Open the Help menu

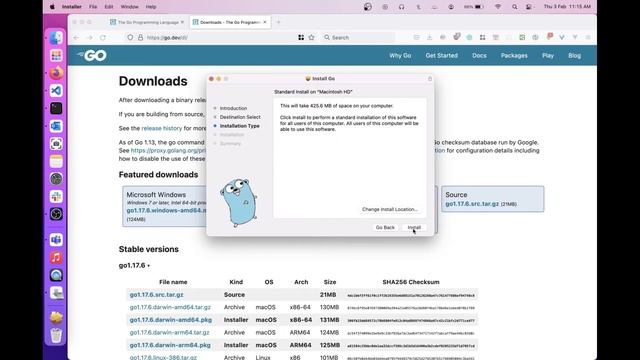[x=151, y=7]
